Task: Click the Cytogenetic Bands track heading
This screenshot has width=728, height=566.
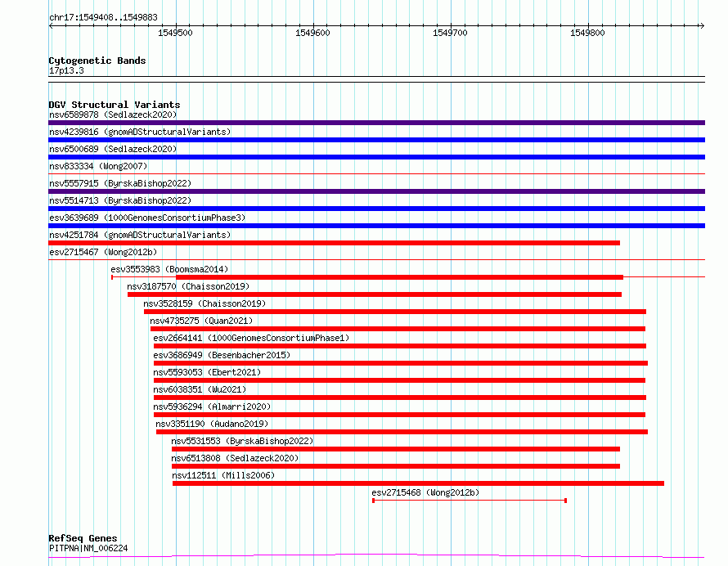Action: 97,61
